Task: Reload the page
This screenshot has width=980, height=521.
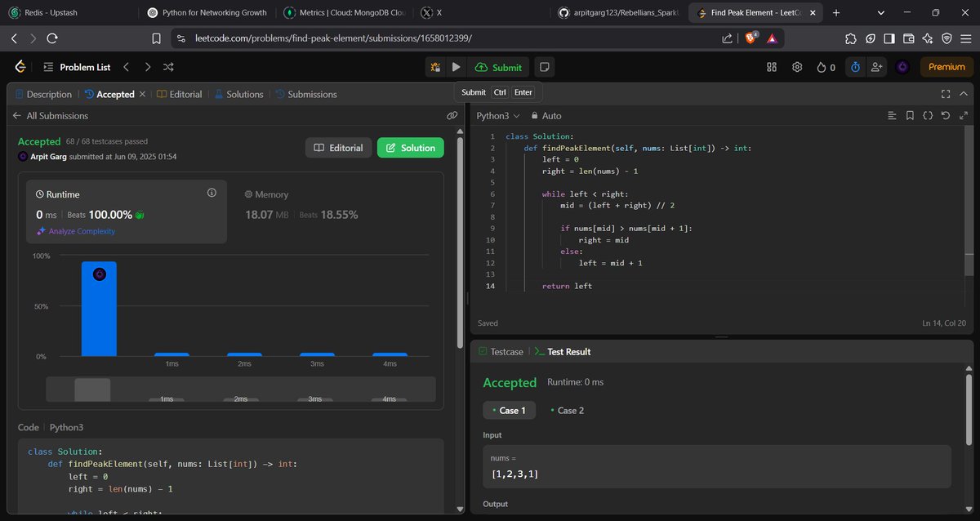Action: (x=52, y=38)
